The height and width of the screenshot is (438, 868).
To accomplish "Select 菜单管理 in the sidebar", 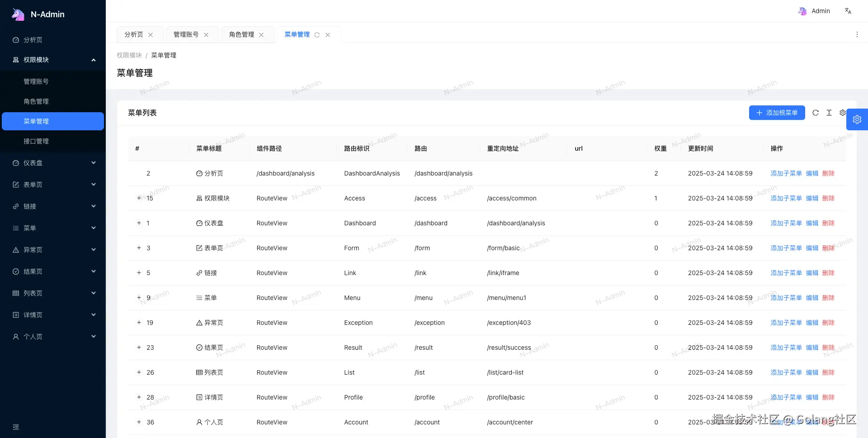I will (x=53, y=121).
